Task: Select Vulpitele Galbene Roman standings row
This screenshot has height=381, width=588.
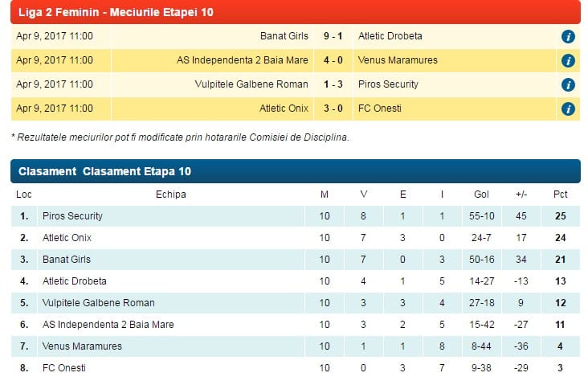Action: [x=296, y=303]
